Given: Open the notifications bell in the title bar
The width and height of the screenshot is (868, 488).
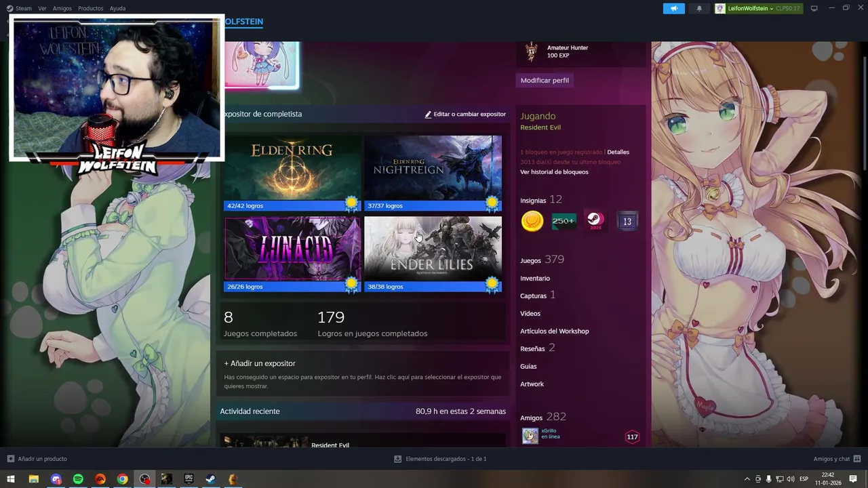Looking at the screenshot, I should coord(699,8).
